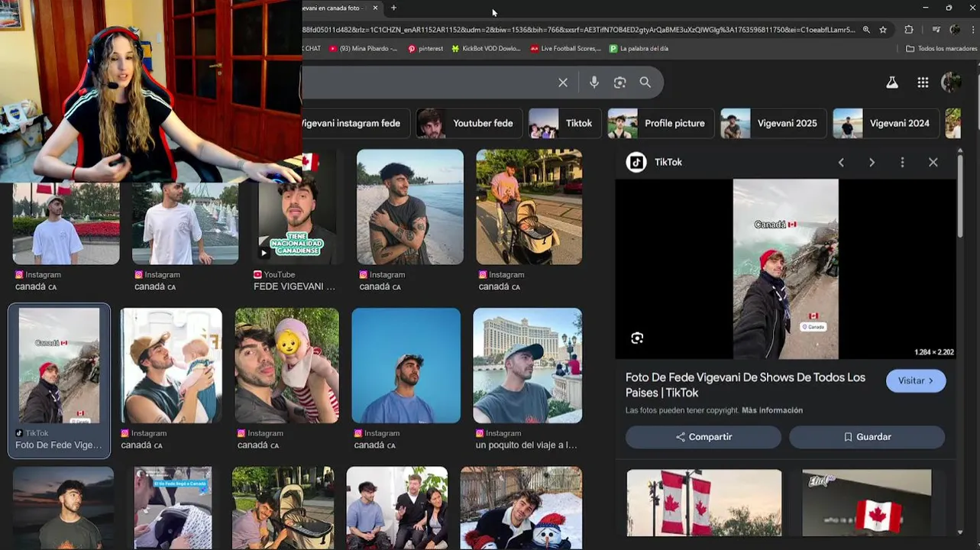The height and width of the screenshot is (550, 980).
Task: Open the Google apps grid
Action: [923, 82]
